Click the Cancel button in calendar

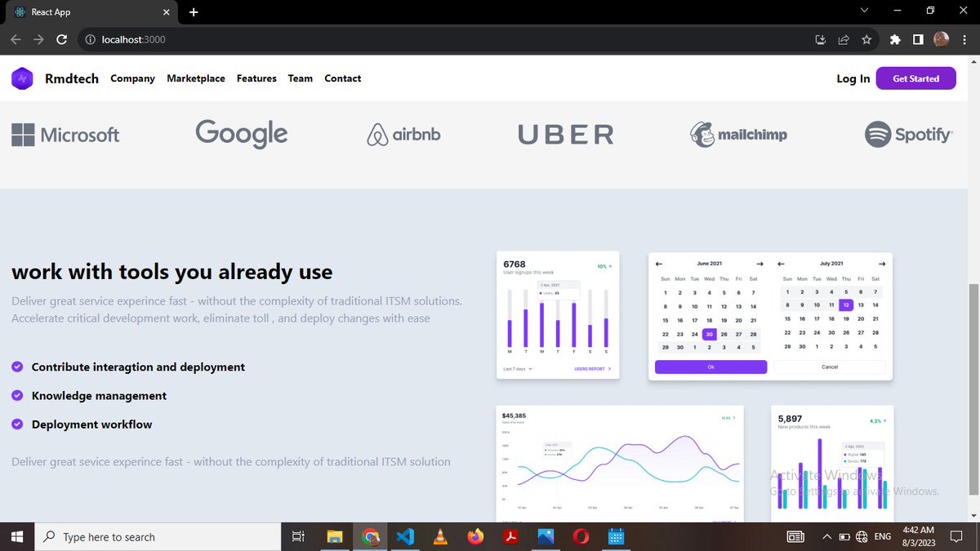(829, 367)
